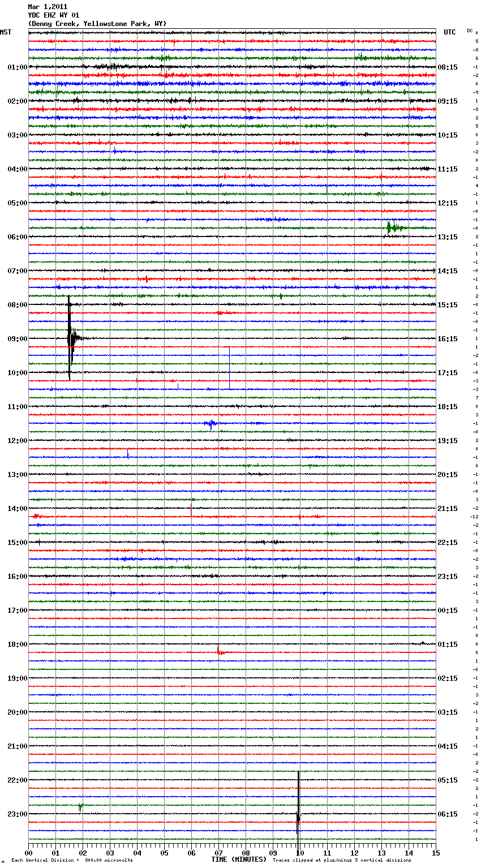Image resolution: width=481 pixels, height=868 pixels.
Task: Select the 11:00 MST time label
Action: coord(18,407)
